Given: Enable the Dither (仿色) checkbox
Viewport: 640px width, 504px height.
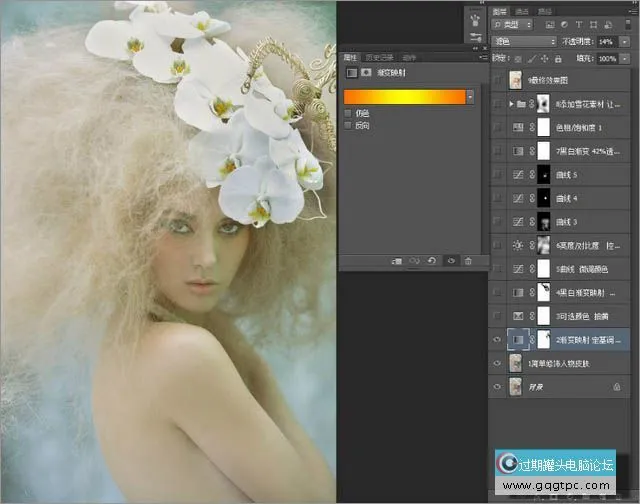Looking at the screenshot, I should [347, 114].
